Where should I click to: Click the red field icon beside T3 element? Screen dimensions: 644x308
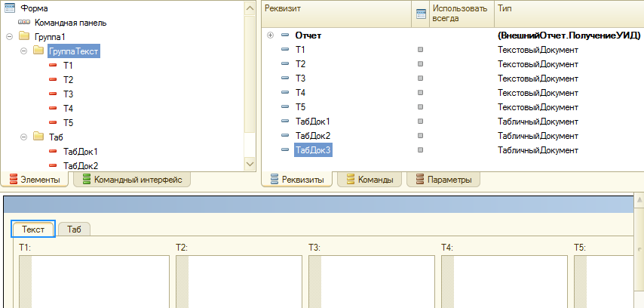click(x=53, y=94)
